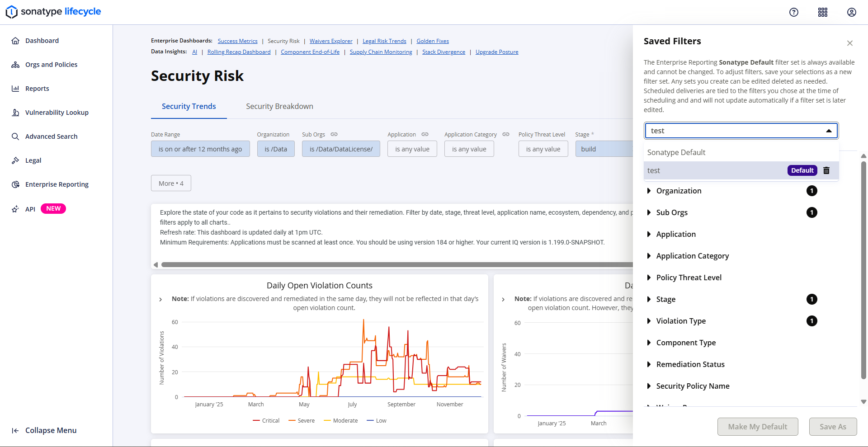Screen dimensions: 868x447
Task: Toggle the Critical series legend entry
Action: click(x=266, y=421)
